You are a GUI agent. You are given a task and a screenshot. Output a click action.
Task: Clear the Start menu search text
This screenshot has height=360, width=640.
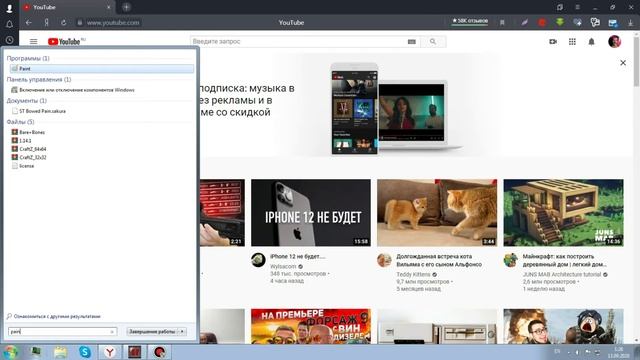112,332
